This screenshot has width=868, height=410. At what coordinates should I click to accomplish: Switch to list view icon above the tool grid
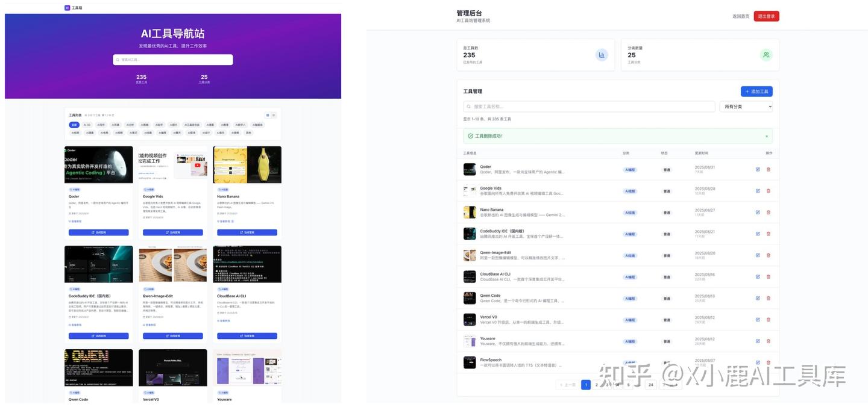(274, 115)
